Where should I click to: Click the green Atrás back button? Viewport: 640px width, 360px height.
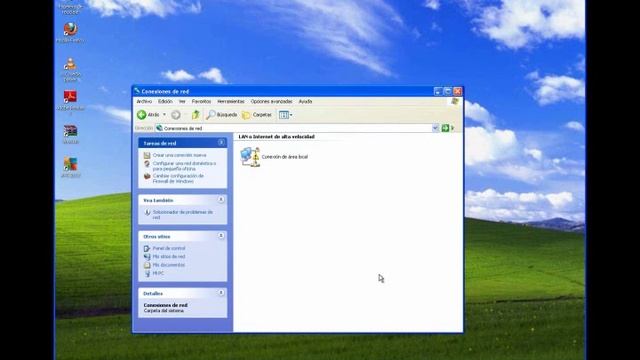click(148, 115)
